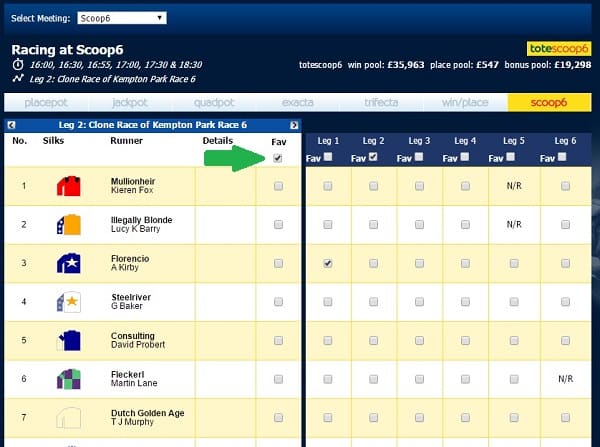Click runner name Fleckerl
The image size is (600, 447).
[x=127, y=374]
